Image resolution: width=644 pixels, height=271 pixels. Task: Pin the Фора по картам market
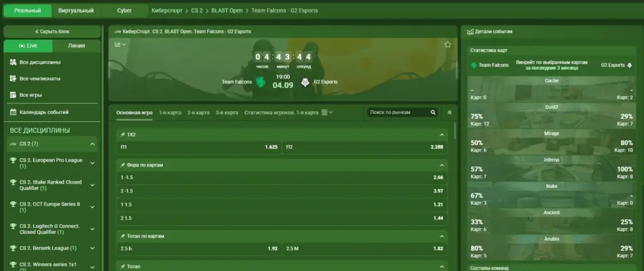(123, 165)
